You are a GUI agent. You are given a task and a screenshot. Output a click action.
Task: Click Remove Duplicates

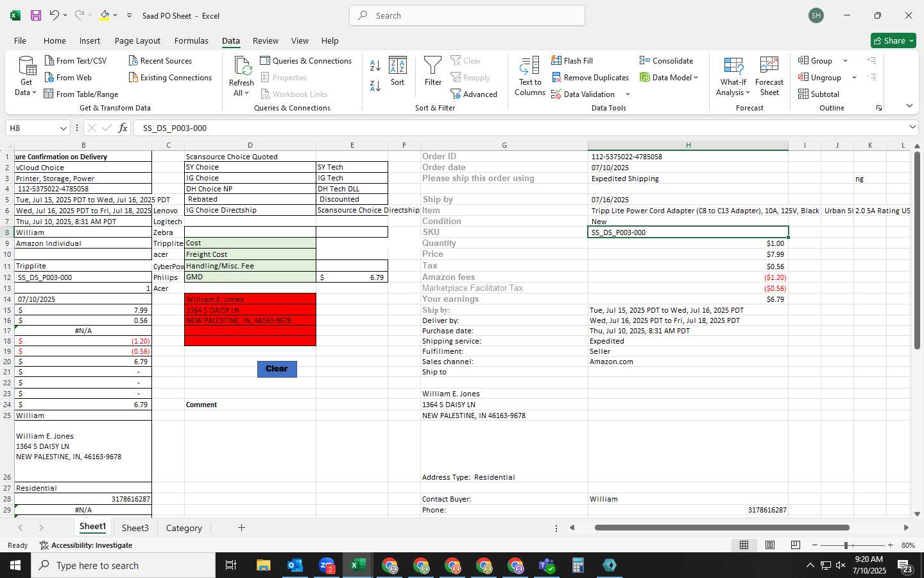coord(590,77)
